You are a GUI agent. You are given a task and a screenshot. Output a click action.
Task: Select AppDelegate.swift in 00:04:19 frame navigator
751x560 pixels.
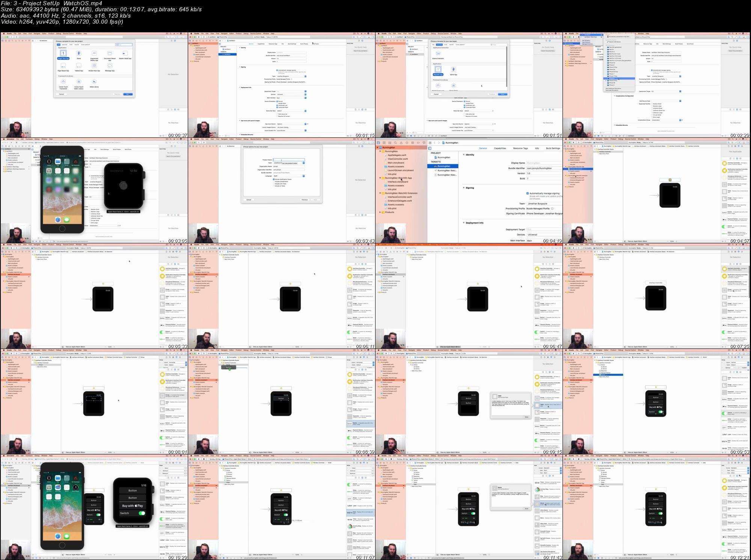397,155
